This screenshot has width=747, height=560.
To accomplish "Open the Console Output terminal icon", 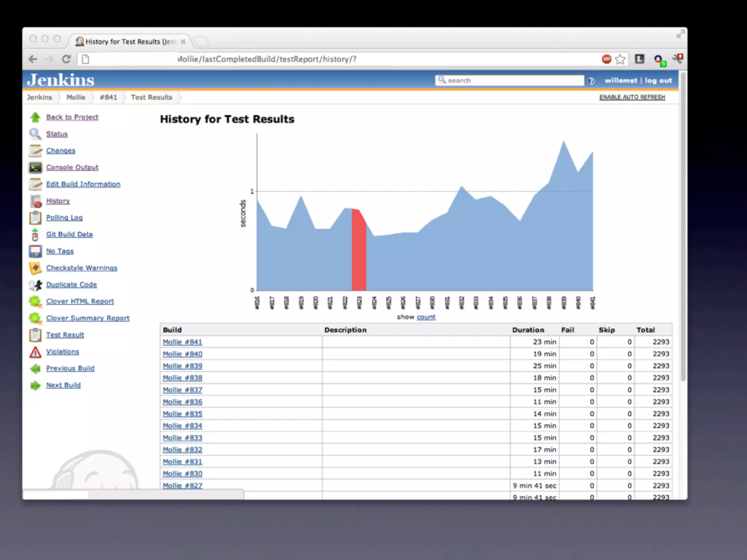I will [35, 167].
